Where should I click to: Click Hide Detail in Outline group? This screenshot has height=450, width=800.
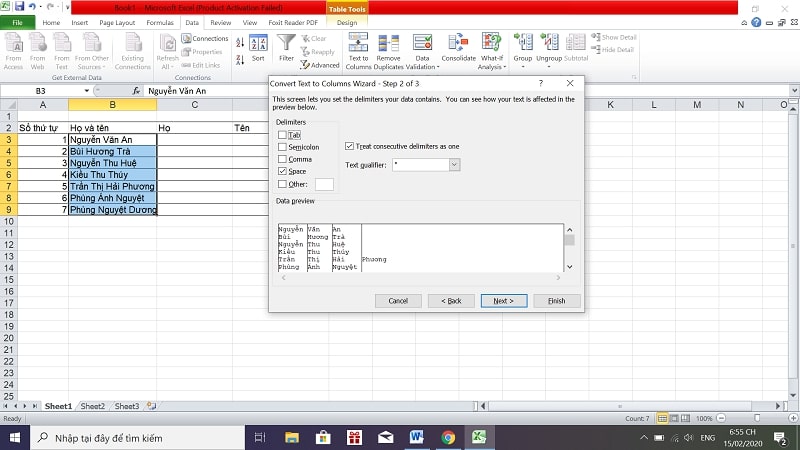click(612, 49)
